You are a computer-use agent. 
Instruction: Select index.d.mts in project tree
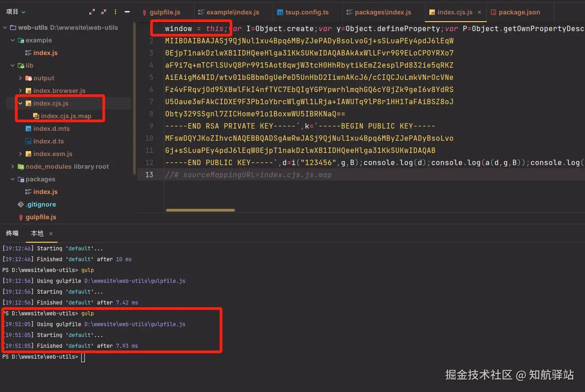pyautogui.click(x=51, y=129)
